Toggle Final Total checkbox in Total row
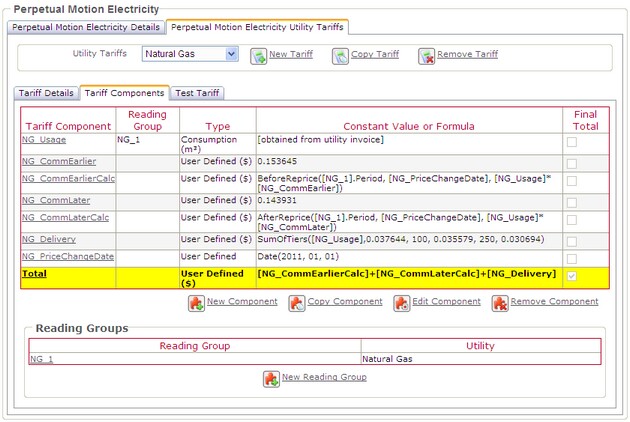The width and height of the screenshot is (630, 422). pyautogui.click(x=572, y=276)
